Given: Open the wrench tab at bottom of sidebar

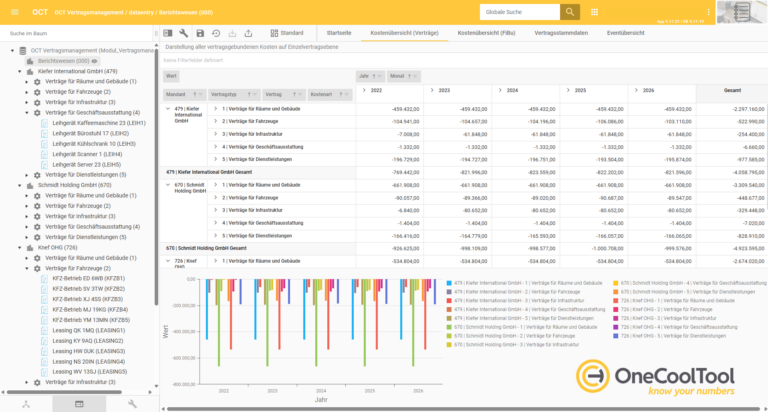Looking at the screenshot, I should 132,404.
